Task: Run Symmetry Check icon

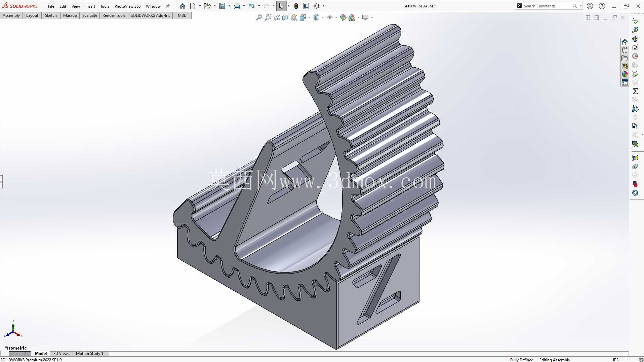Action: (x=635, y=109)
